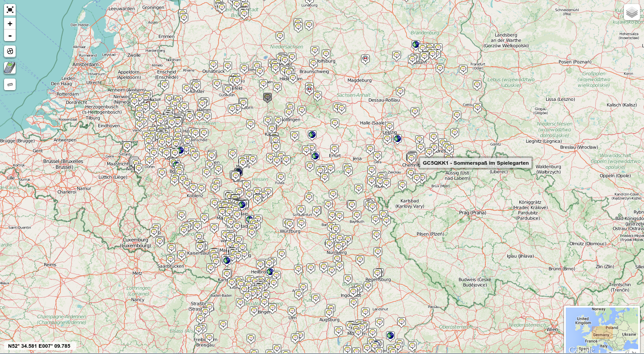This screenshot has height=354, width=644.
Task: Click Ukraine in the overview minimap
Action: coord(629,334)
